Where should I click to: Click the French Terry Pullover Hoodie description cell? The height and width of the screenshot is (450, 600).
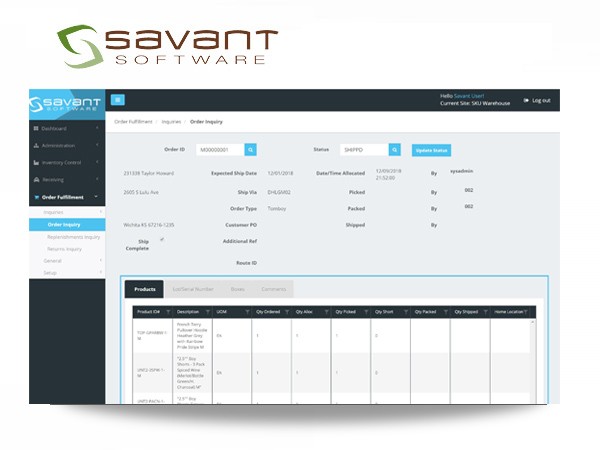pyautogui.click(x=192, y=336)
